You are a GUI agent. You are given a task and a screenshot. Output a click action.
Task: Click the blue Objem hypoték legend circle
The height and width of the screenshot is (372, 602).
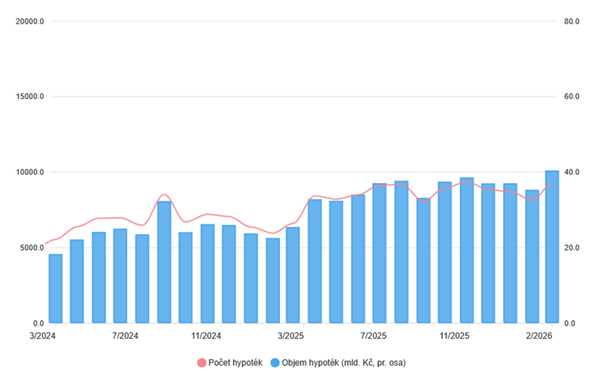click(275, 363)
